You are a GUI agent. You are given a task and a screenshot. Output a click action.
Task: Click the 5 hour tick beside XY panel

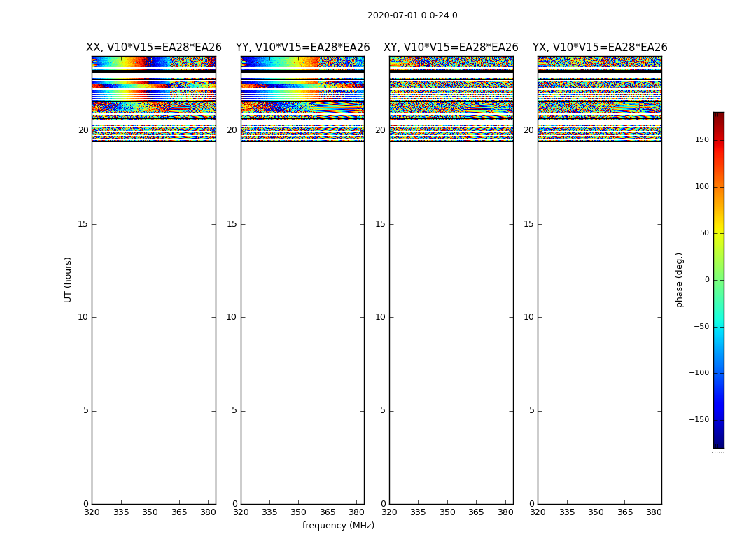tap(382, 410)
